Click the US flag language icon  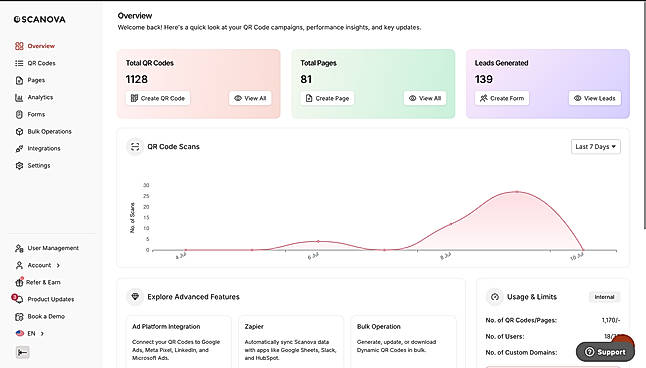19,333
